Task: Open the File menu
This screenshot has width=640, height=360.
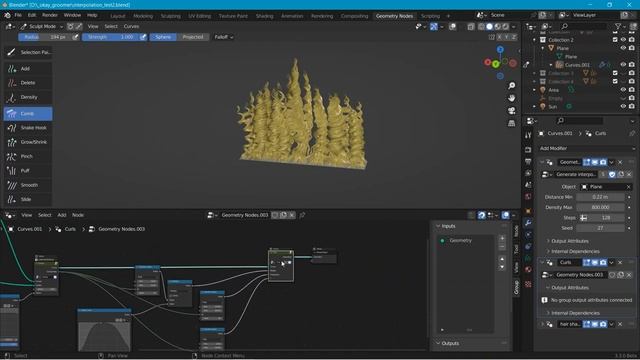Action: pyautogui.click(x=18, y=16)
